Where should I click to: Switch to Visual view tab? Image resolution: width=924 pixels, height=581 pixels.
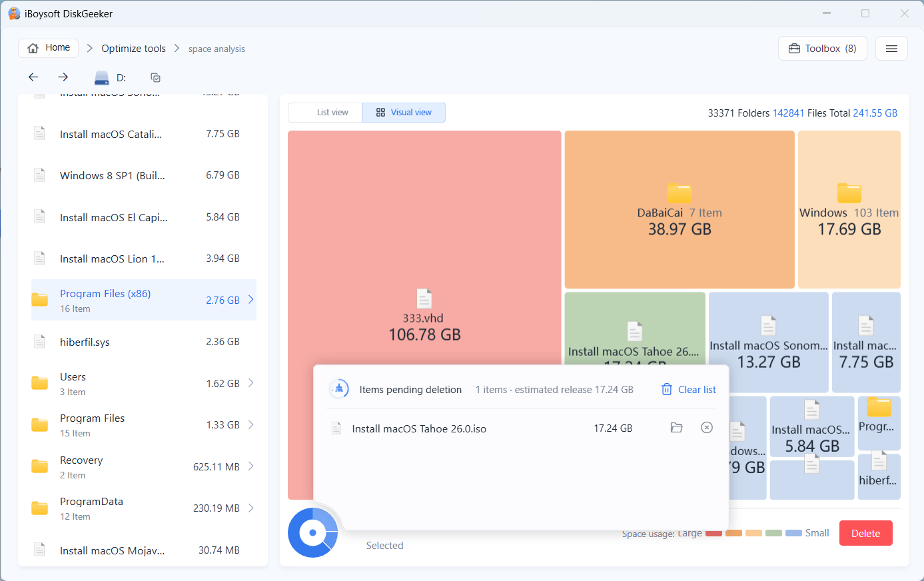point(404,113)
